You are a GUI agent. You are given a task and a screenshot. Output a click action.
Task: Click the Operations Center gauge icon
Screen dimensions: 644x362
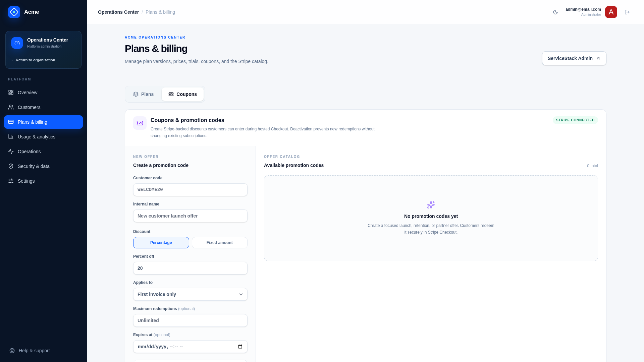click(17, 43)
